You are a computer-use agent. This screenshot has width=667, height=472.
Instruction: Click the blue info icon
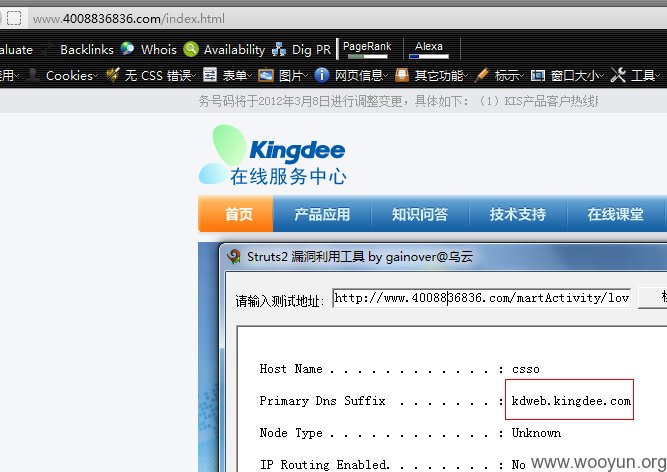click(322, 75)
